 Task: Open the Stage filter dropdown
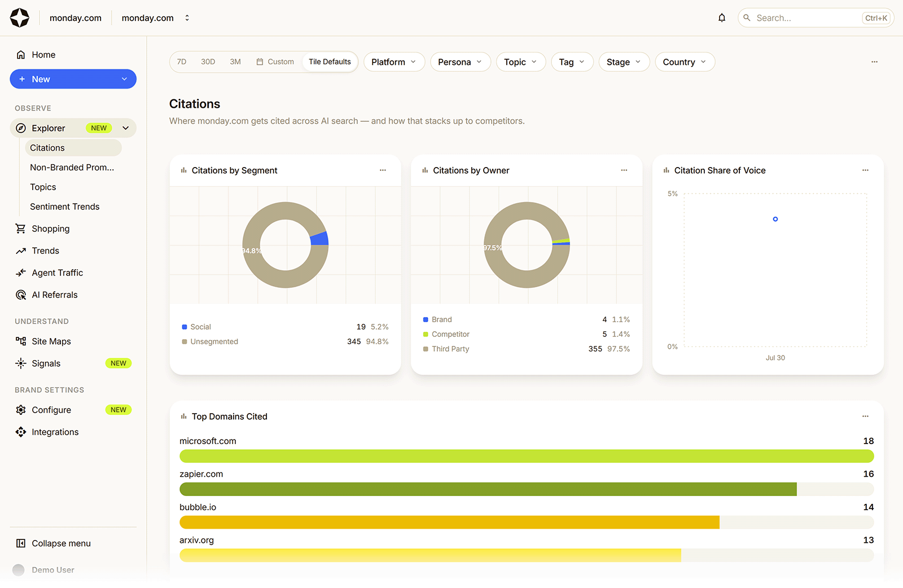pyautogui.click(x=624, y=62)
